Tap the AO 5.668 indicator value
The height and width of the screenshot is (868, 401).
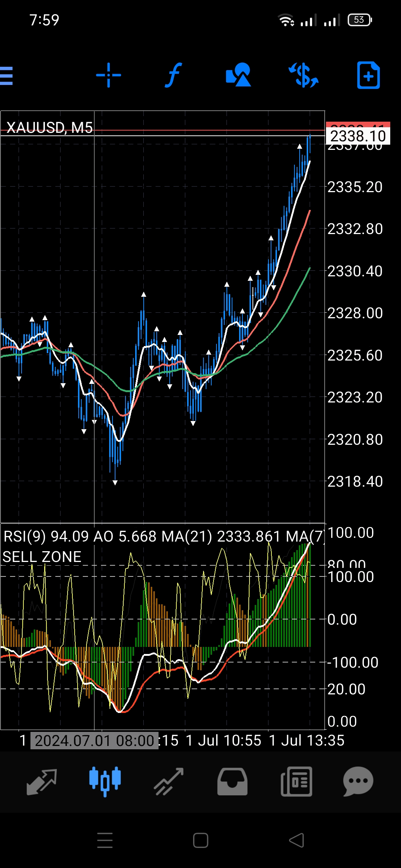(125, 536)
